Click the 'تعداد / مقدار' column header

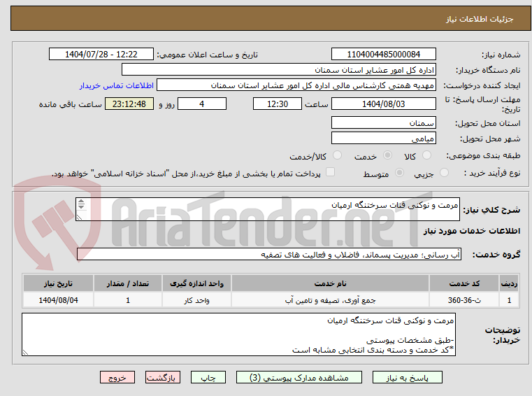point(128,283)
